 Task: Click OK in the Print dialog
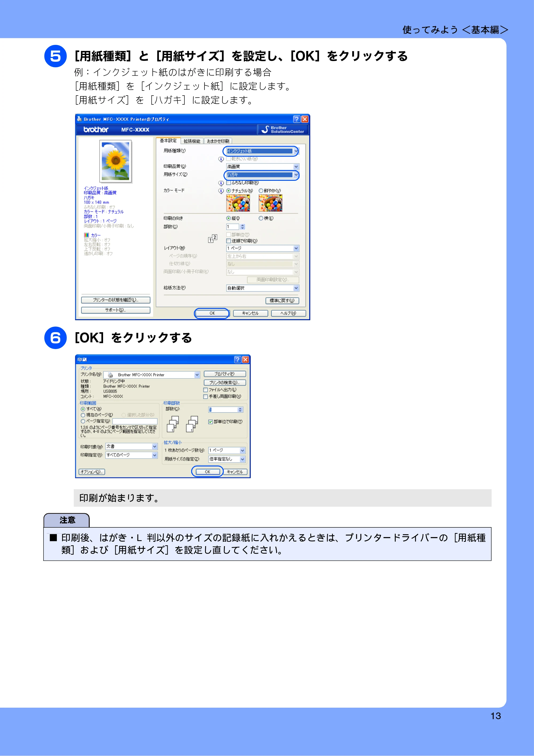pos(208,472)
